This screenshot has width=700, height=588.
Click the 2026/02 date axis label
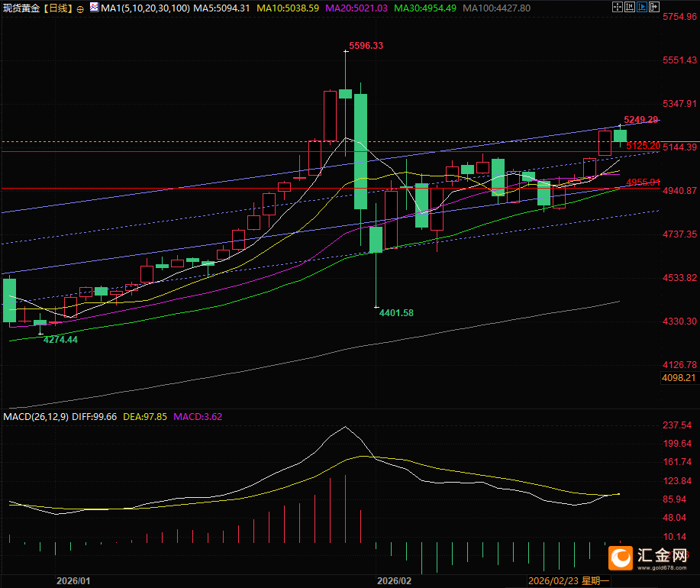(x=394, y=581)
